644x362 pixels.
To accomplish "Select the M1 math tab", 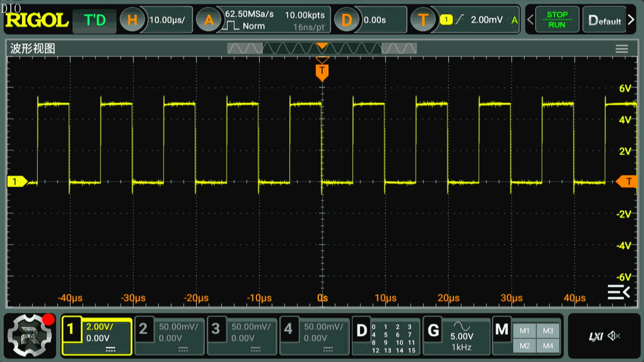I will 524,331.
